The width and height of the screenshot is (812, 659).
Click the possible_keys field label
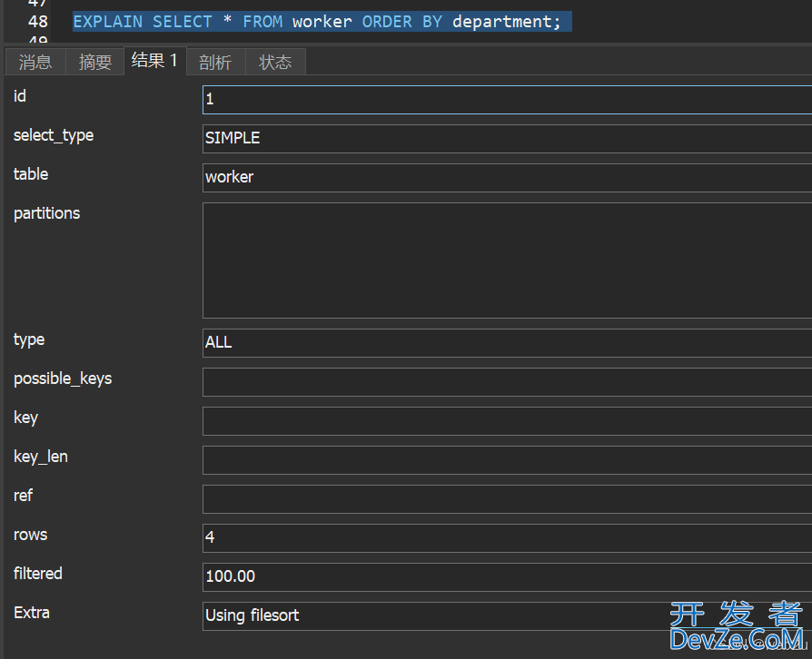click(x=63, y=379)
